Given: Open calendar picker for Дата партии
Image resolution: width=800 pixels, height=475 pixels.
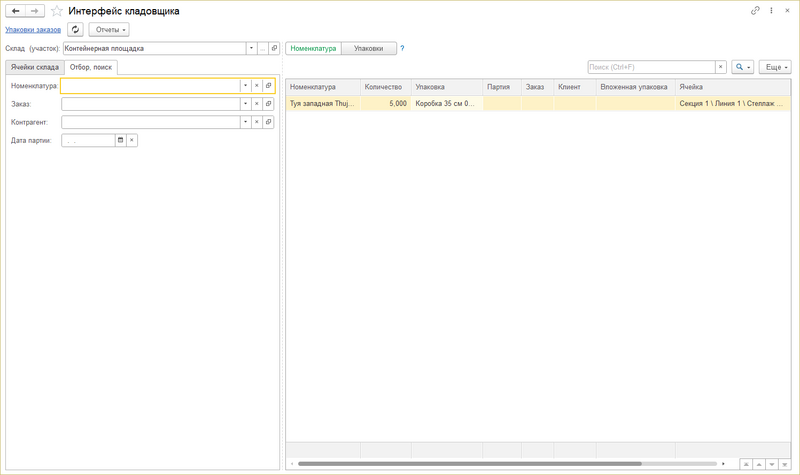Looking at the screenshot, I should [120, 140].
